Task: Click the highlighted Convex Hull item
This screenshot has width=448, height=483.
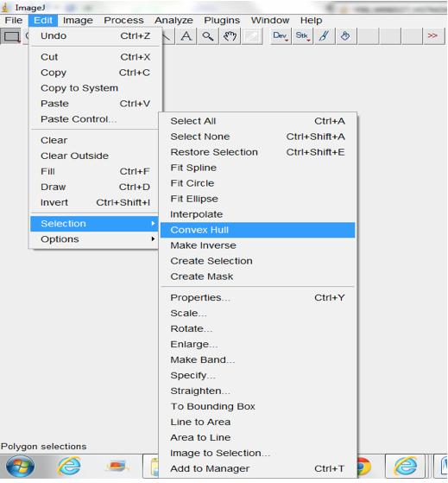Action: (x=257, y=230)
